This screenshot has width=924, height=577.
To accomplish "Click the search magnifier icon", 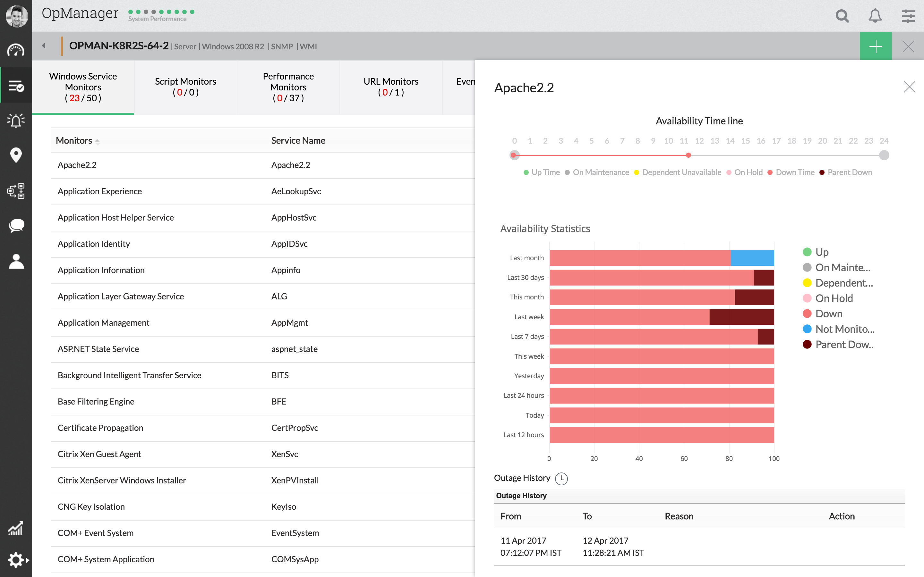I will pyautogui.click(x=842, y=16).
